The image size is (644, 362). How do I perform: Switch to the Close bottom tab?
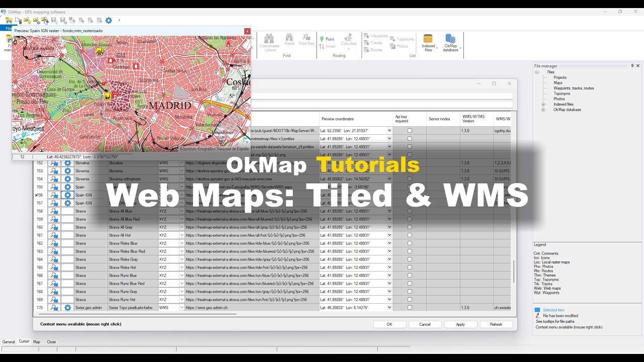(x=51, y=342)
